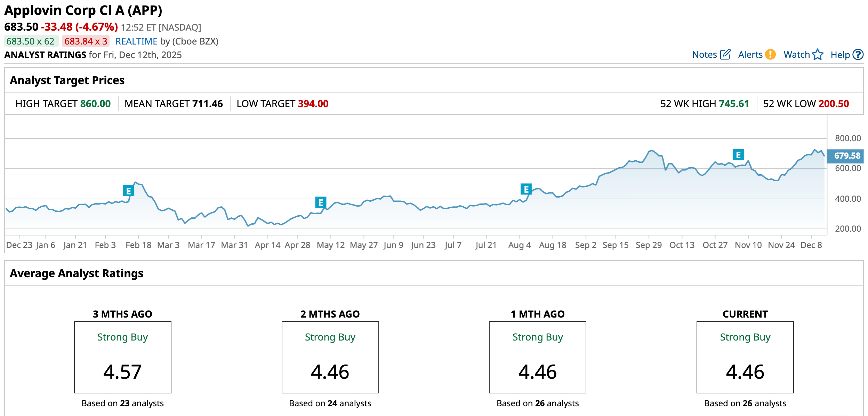Select the 3 MTHS AGO rating box

coord(122,357)
